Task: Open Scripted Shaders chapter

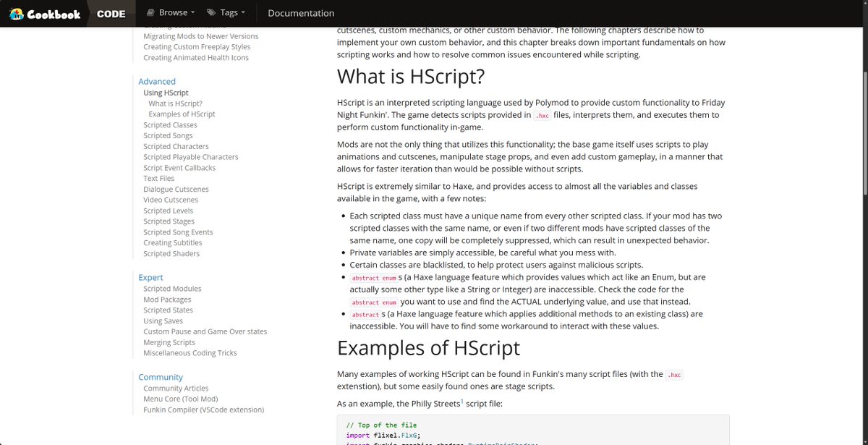Action: point(171,254)
